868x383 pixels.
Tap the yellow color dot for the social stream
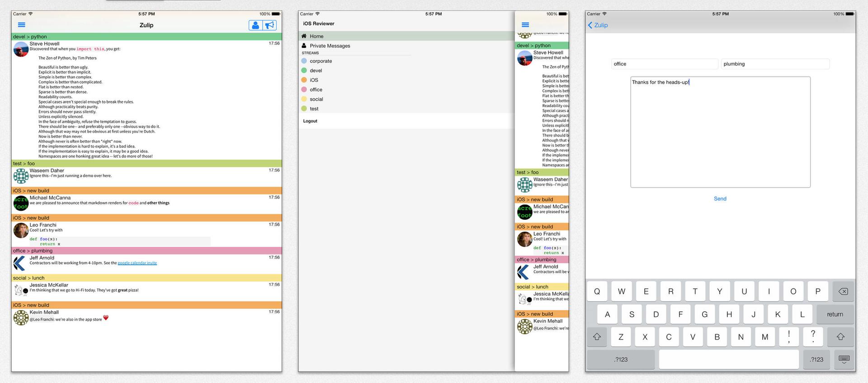304,99
